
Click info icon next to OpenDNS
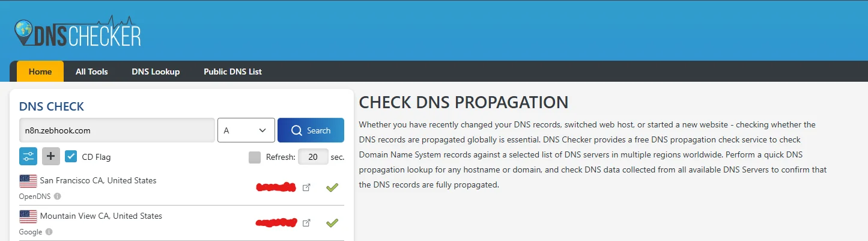tap(57, 196)
